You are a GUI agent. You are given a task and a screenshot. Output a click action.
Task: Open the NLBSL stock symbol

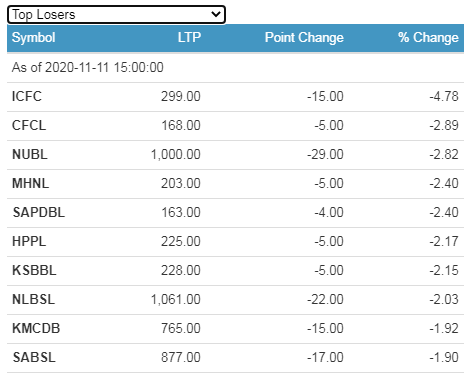tap(33, 300)
